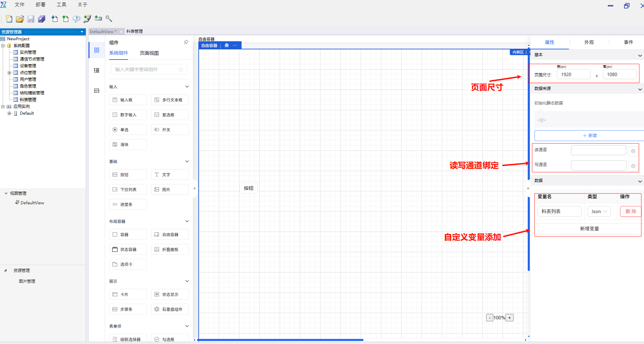Image resolution: width=644 pixels, height=344 pixels.
Task: Open the Json type dropdown
Action: tap(599, 211)
